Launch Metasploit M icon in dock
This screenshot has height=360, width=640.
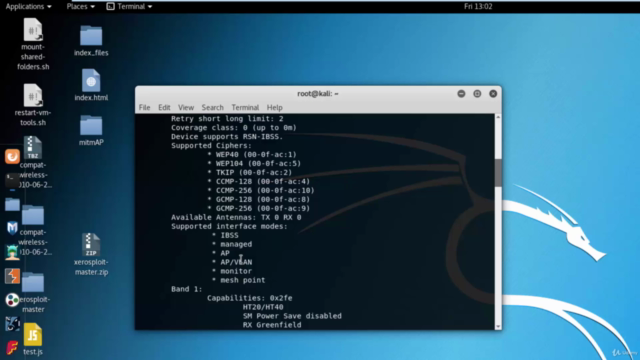(12, 228)
